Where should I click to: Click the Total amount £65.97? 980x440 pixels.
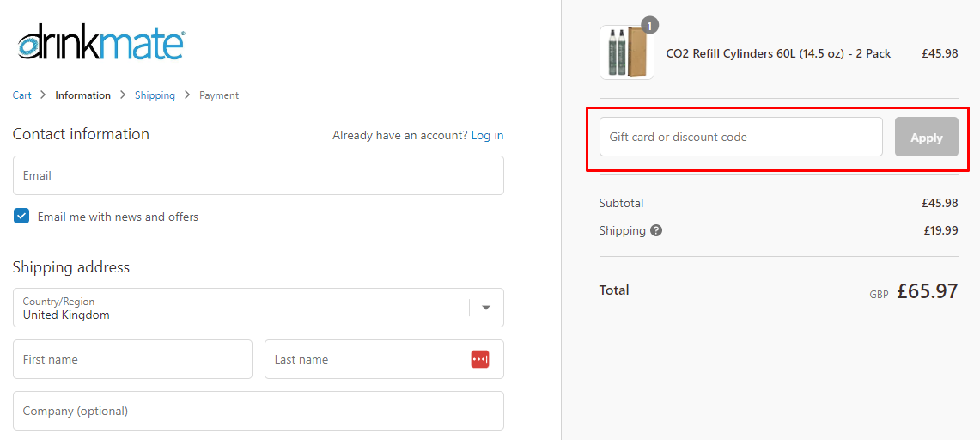(927, 291)
